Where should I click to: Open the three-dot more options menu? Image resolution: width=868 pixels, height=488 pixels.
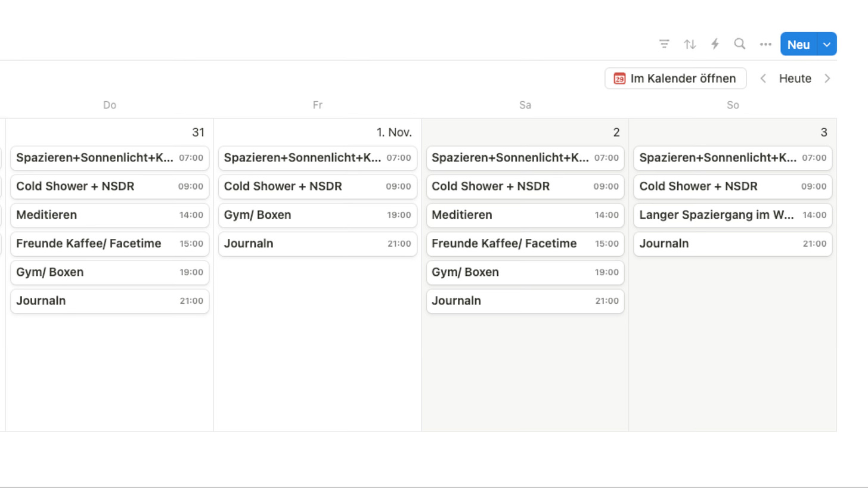tap(765, 44)
